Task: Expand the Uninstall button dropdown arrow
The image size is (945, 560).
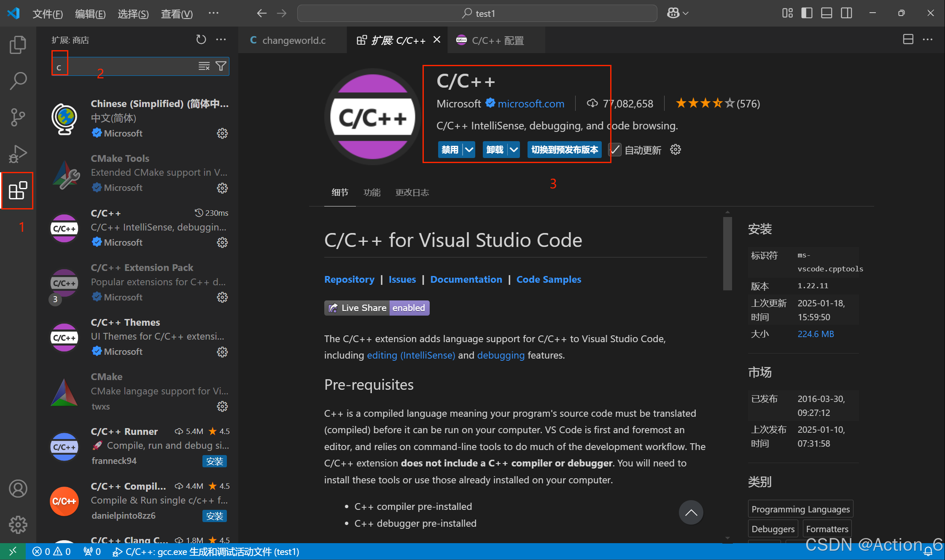Action: (514, 150)
